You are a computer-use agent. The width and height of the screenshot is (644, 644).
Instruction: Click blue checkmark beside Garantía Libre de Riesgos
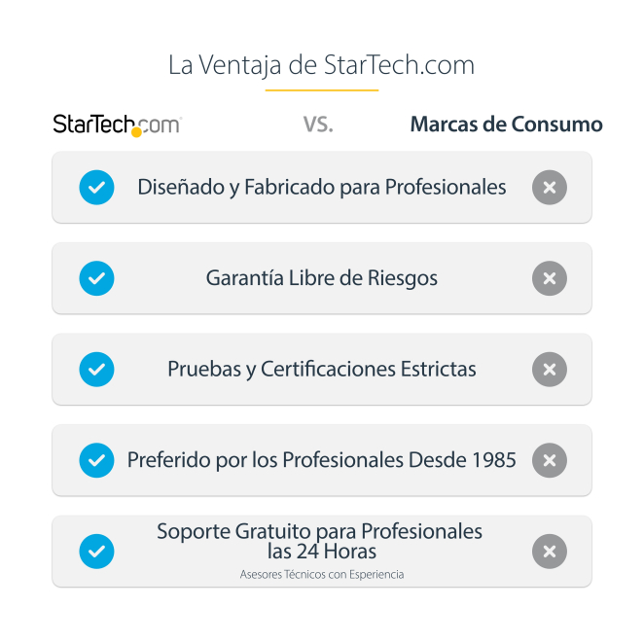click(x=96, y=278)
